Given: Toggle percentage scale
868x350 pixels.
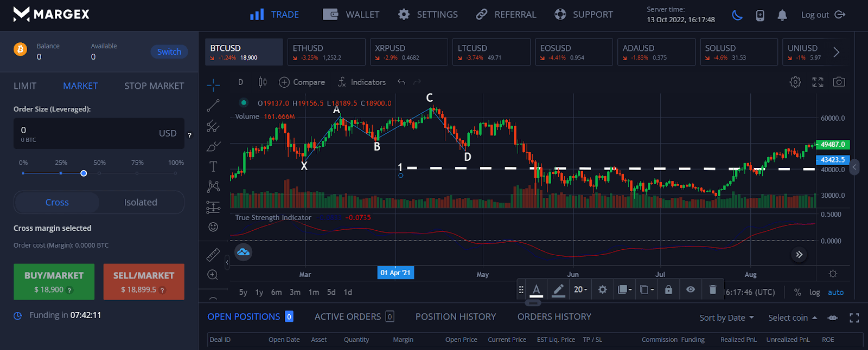Looking at the screenshot, I should point(797,292).
